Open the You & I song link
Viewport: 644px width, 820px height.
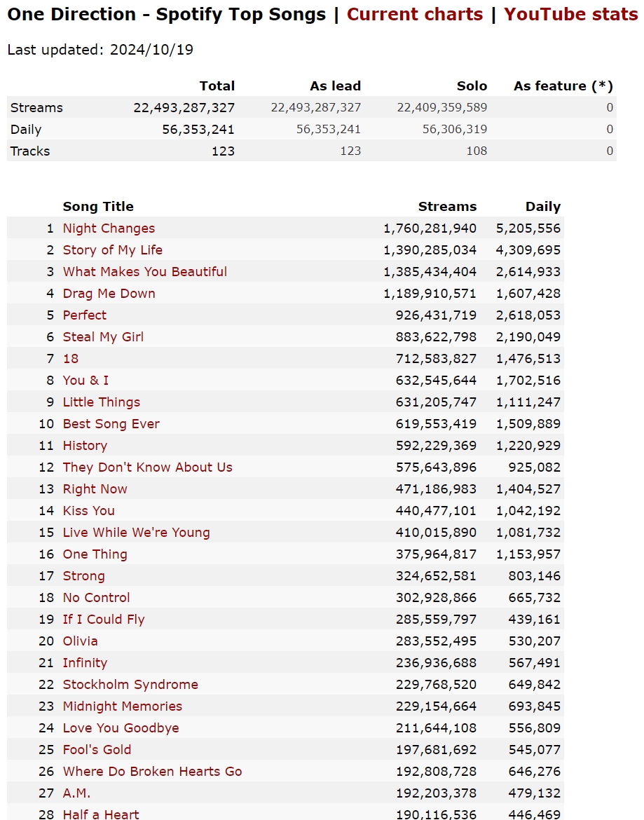85,380
